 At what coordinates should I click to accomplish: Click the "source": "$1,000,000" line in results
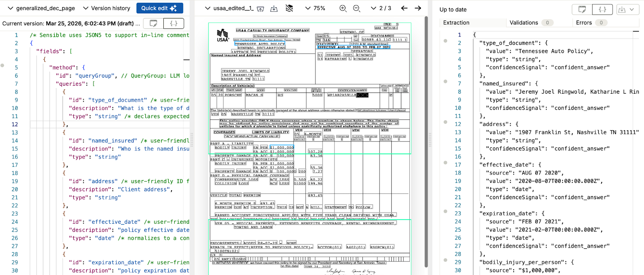click(523, 270)
